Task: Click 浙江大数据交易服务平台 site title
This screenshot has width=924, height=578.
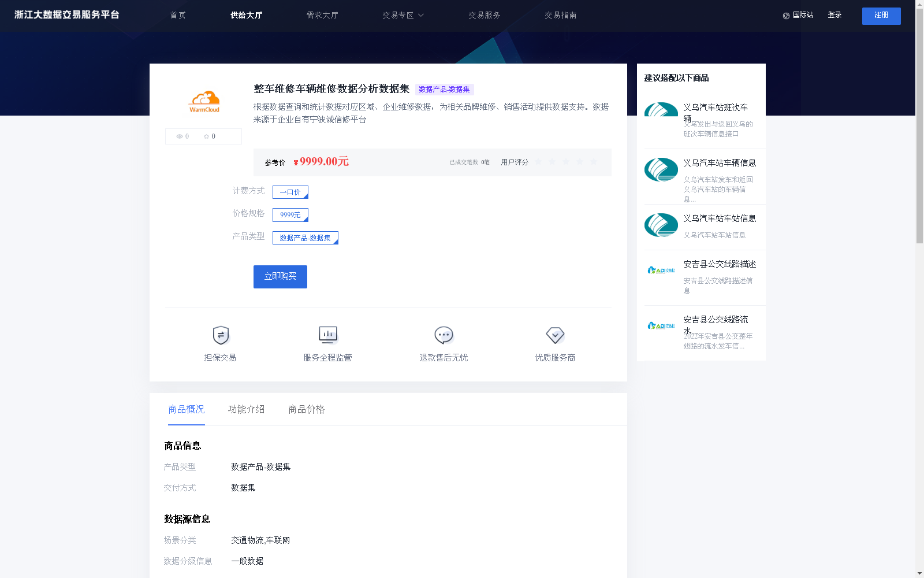Action: pos(66,15)
